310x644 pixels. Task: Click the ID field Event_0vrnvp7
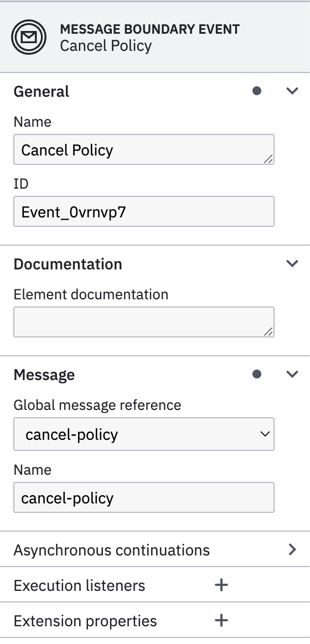[144, 211]
